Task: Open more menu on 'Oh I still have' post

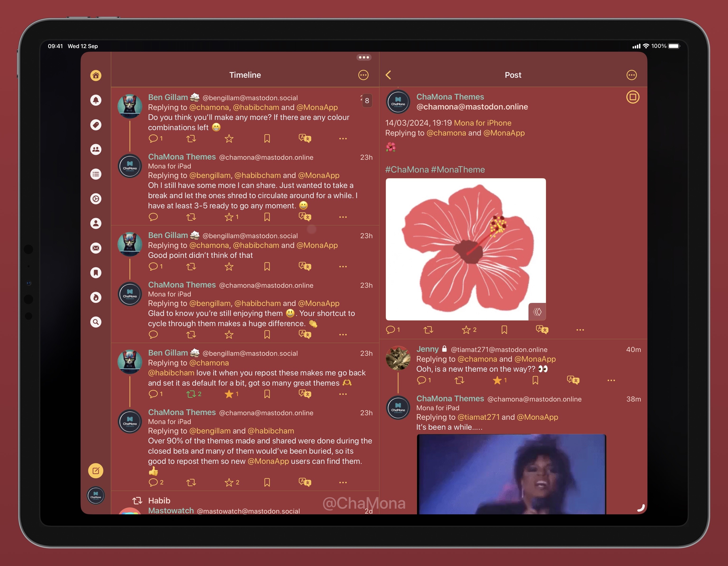Action: [x=343, y=217]
